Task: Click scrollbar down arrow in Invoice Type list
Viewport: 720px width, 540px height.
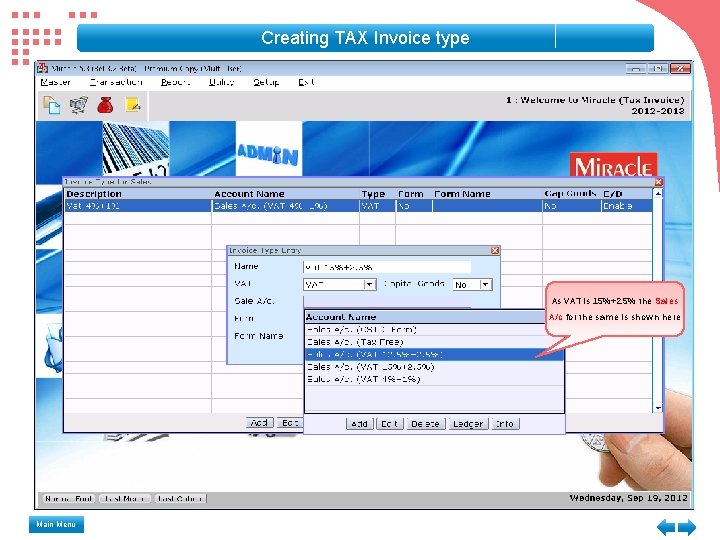Action: tap(658, 408)
